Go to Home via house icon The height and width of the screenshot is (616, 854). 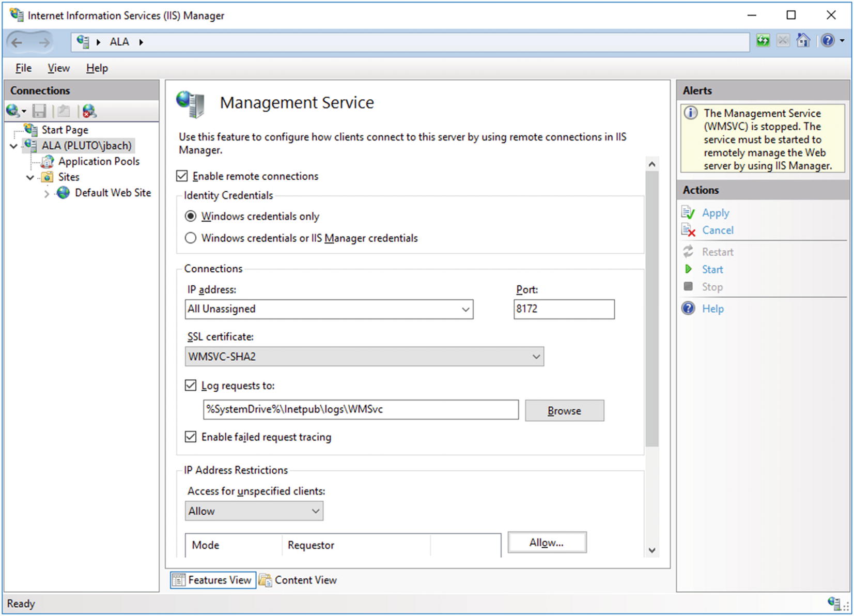[x=803, y=41]
